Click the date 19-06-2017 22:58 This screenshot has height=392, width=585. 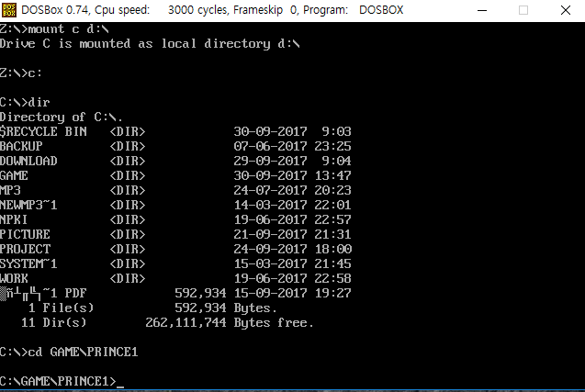pos(292,278)
